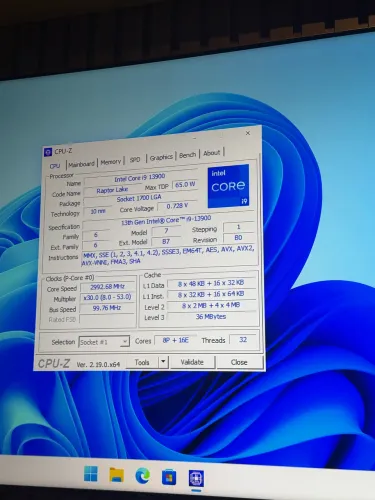Click the Tools button
This screenshot has width=375, height=500.
coord(142,362)
